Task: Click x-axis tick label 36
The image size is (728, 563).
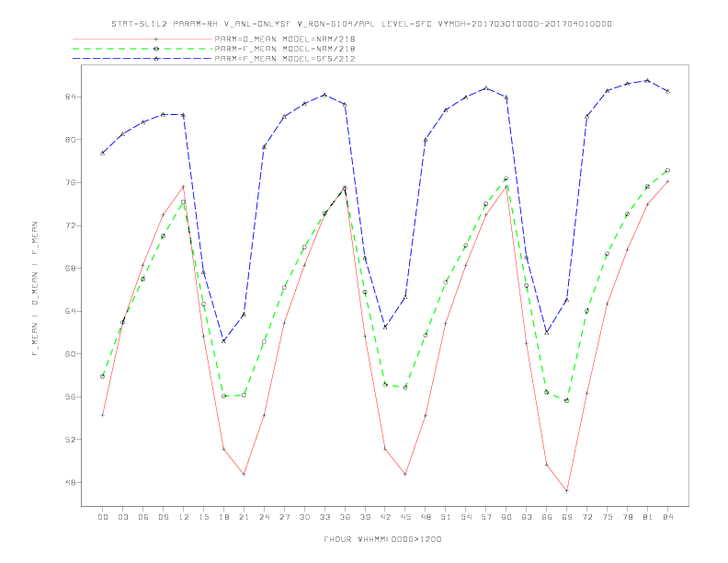Action: tap(345, 517)
